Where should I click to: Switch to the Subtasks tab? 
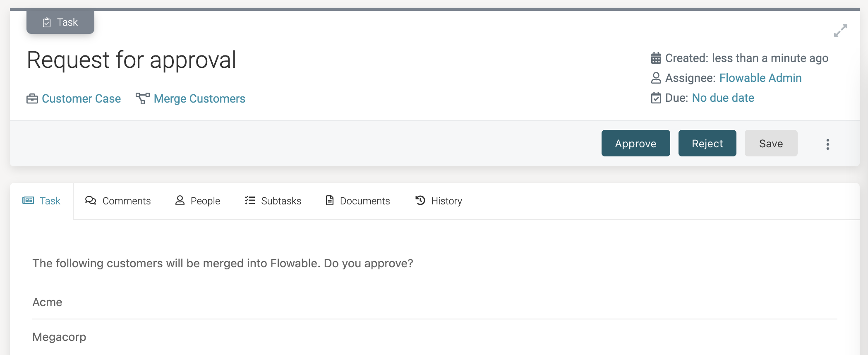pos(273,201)
